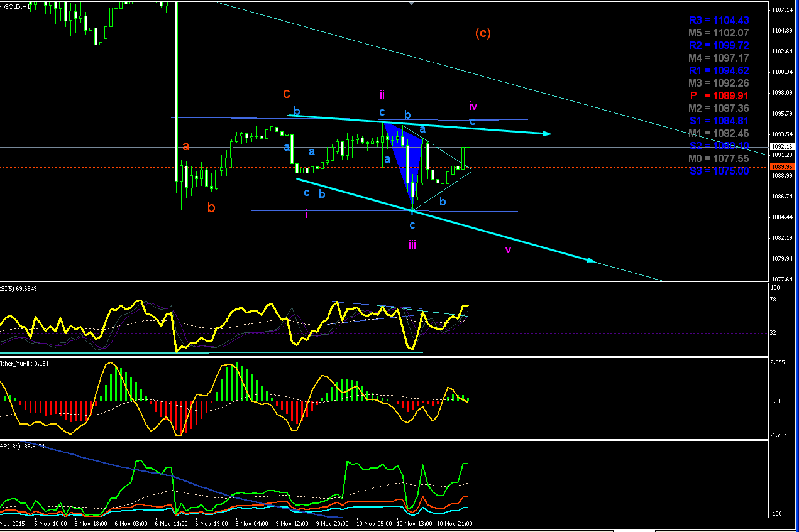Viewport: 799px width, 532px height.
Task: Select the orange (c) wave label
Action: (x=482, y=33)
